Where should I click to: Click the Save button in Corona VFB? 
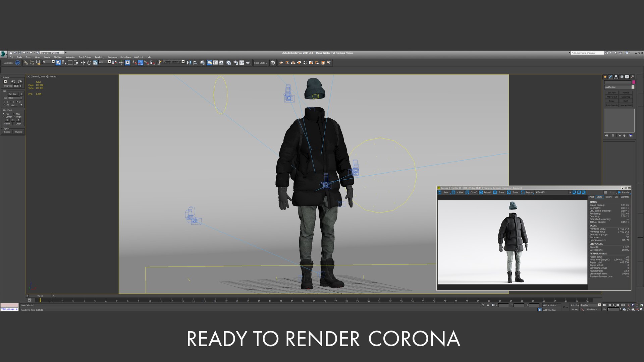(443, 192)
